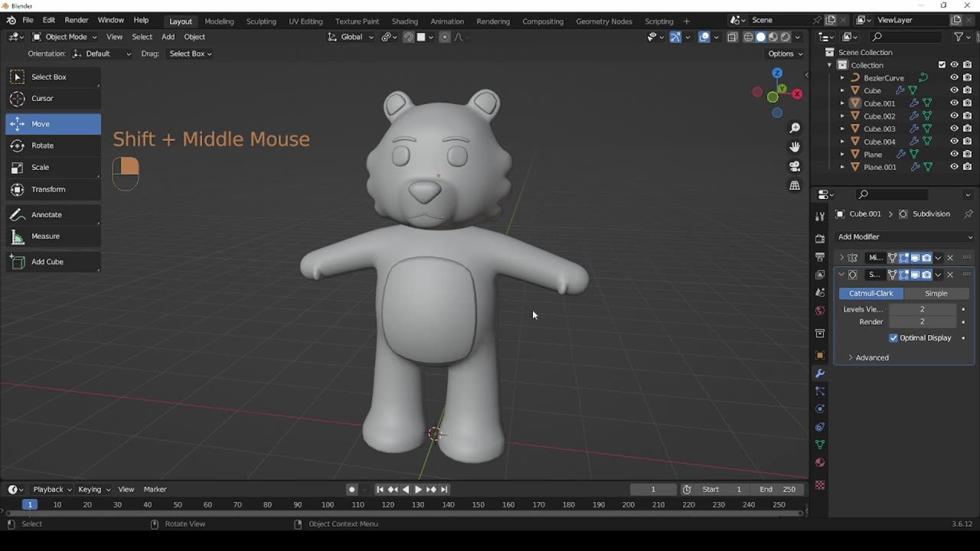Open the viewport Add menu
980x551 pixels.
coord(168,37)
